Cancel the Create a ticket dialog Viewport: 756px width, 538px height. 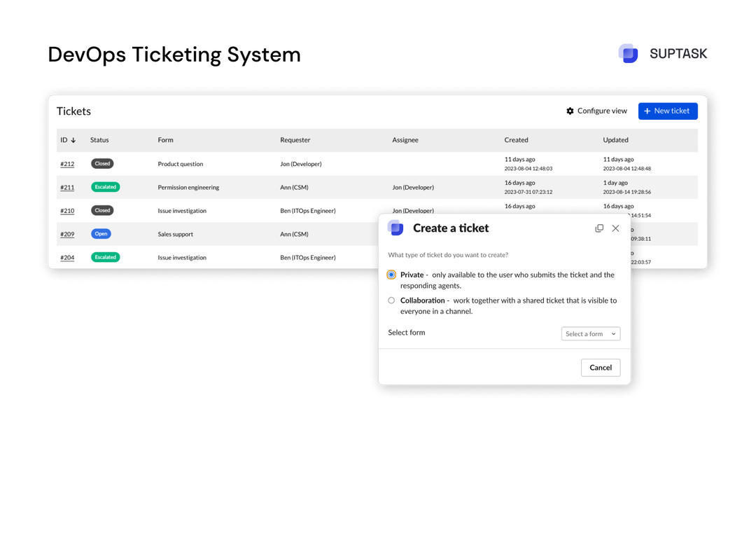[600, 367]
